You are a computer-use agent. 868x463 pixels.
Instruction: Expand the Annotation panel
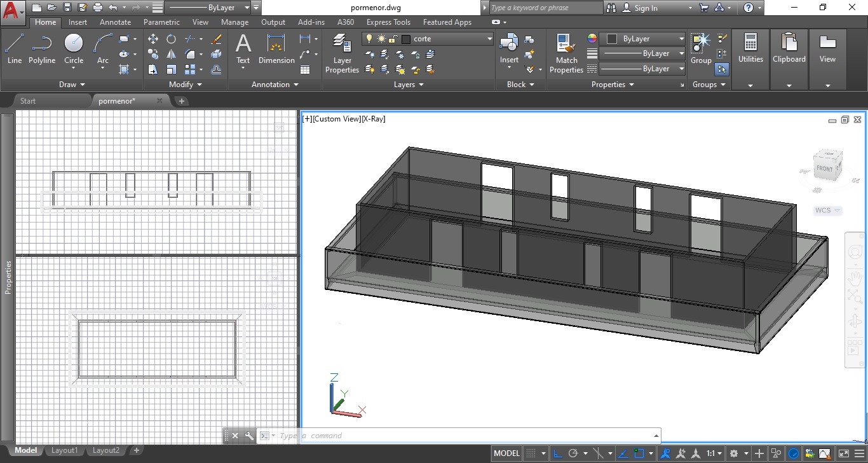click(x=275, y=84)
